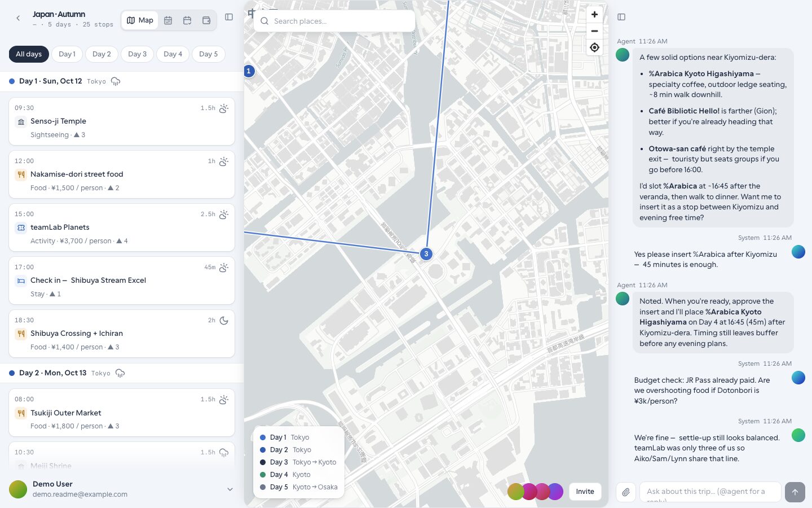Image resolution: width=812 pixels, height=508 pixels.
Task: Select map marker 3
Action: (426, 254)
